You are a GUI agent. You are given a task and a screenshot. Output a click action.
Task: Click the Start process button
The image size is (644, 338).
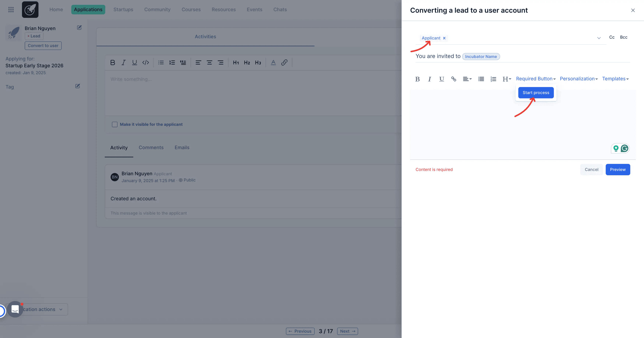click(x=536, y=93)
